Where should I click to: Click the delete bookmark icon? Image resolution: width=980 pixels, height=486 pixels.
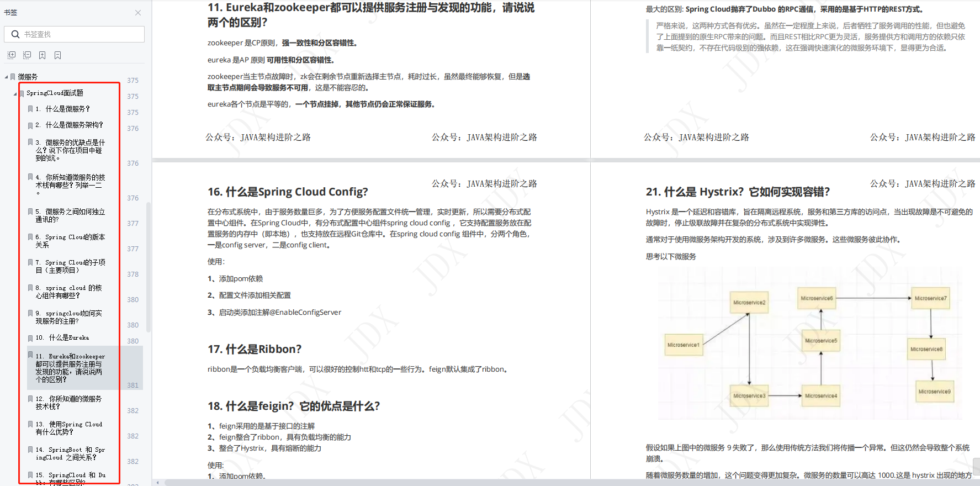point(58,55)
